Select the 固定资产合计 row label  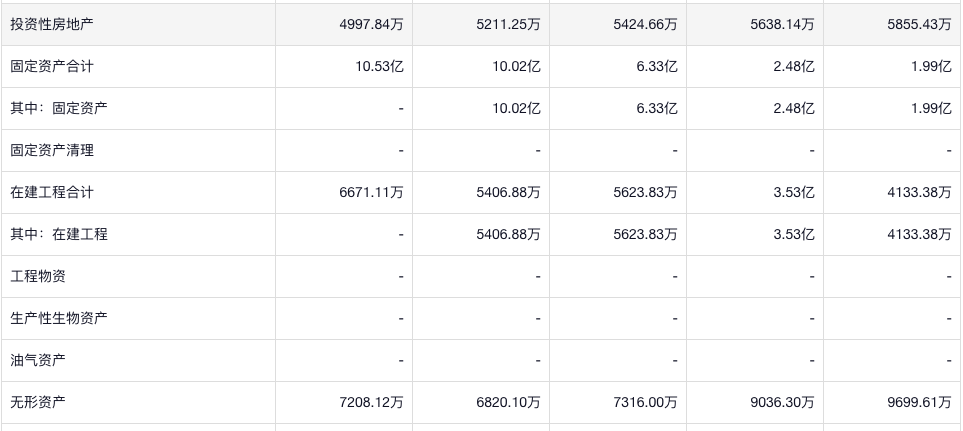point(51,67)
